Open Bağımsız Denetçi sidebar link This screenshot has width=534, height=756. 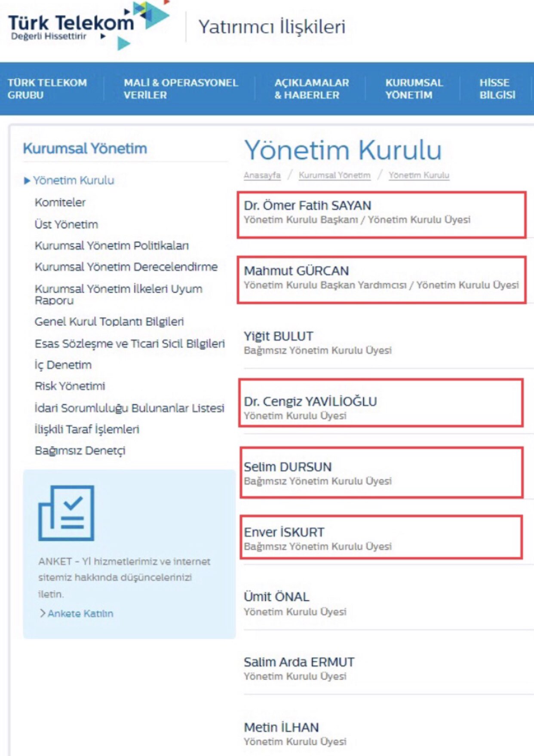80,451
